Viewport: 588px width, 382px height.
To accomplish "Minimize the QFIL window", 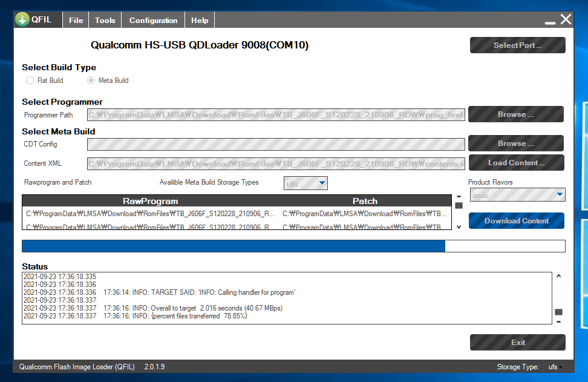I will pyautogui.click(x=550, y=22).
